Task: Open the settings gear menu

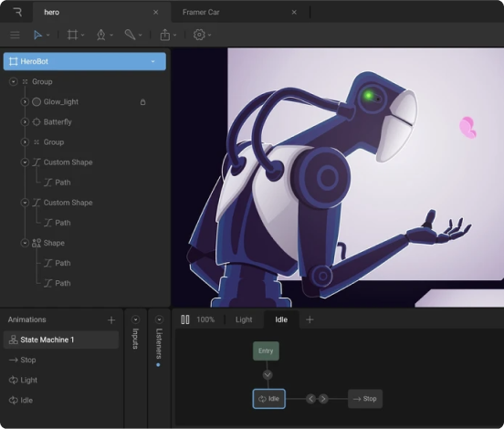Action: pos(199,35)
